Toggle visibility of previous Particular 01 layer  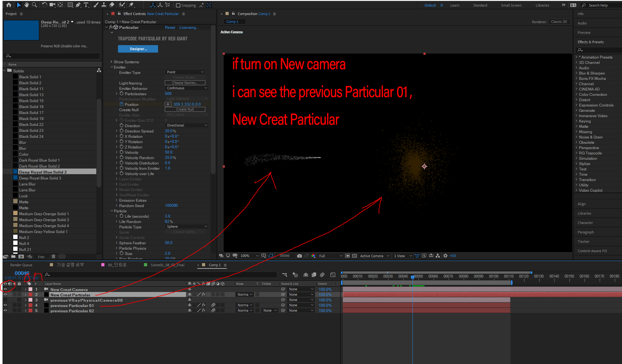5,305
